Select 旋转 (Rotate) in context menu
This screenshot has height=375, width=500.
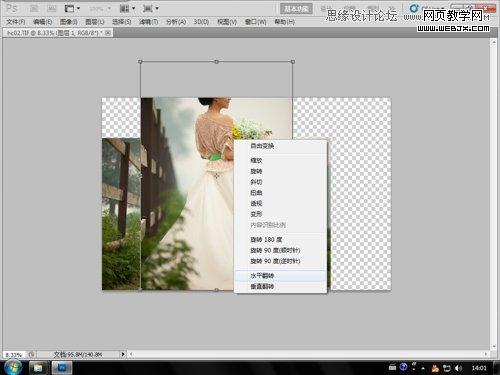[x=280, y=171]
